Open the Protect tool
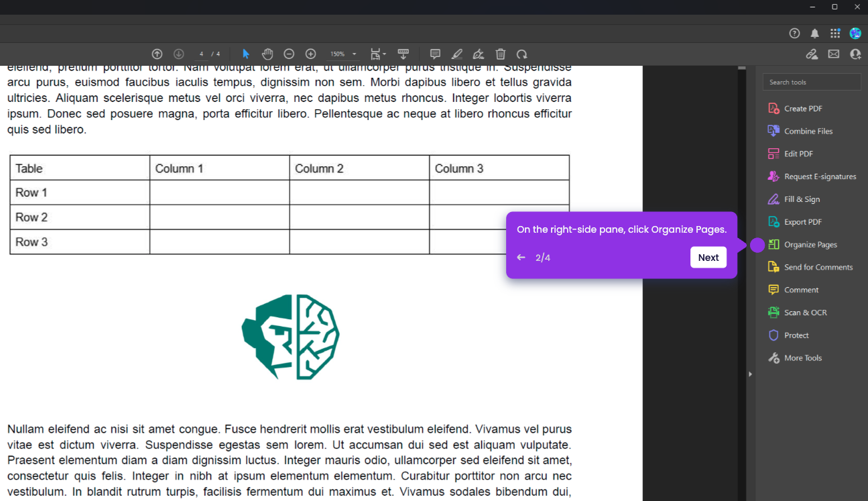868x501 pixels. [796, 335]
